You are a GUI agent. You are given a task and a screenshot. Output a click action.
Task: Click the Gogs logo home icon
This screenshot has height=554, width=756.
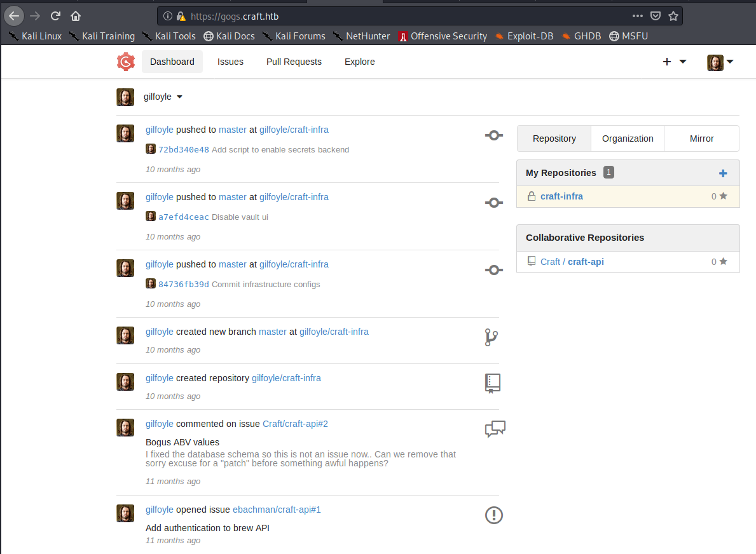125,62
